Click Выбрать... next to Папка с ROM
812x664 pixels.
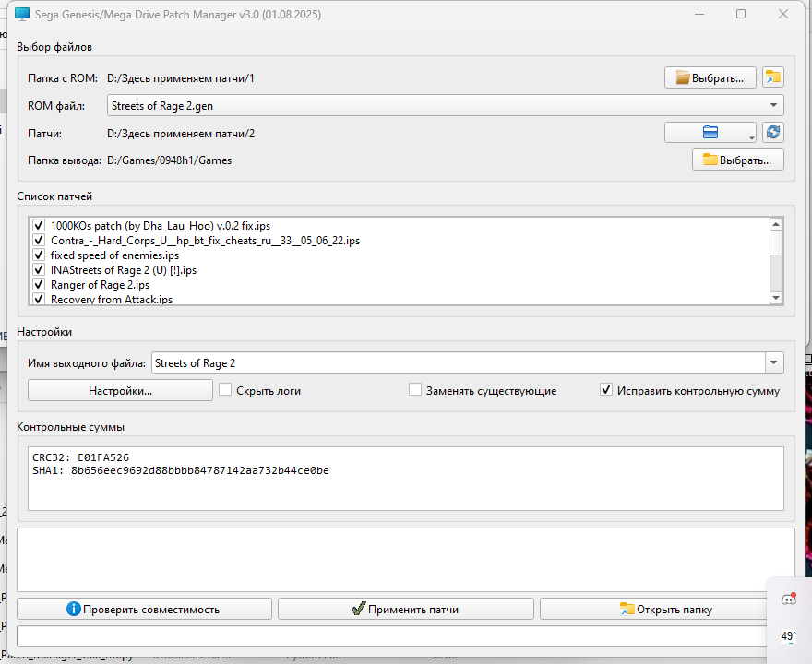point(710,77)
